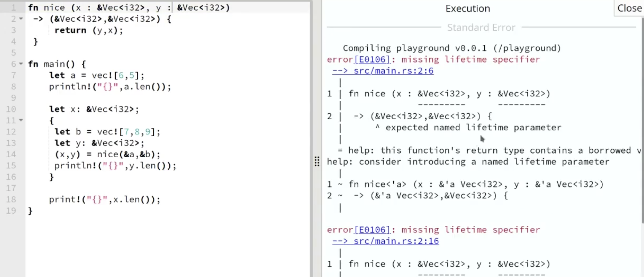Click the 'let y: &Vec<i32>;' line

99,143
